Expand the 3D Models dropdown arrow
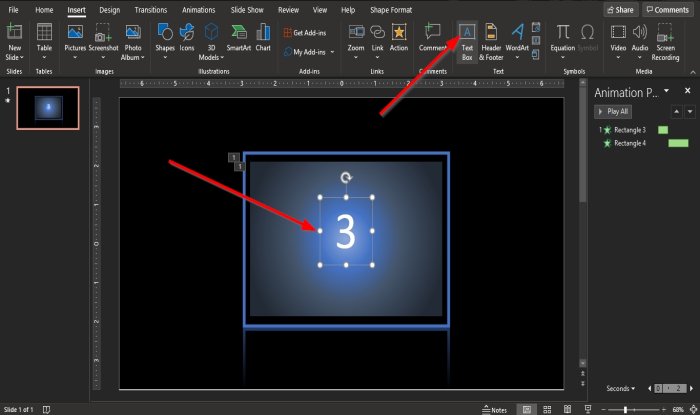The width and height of the screenshot is (700, 415). [221, 58]
